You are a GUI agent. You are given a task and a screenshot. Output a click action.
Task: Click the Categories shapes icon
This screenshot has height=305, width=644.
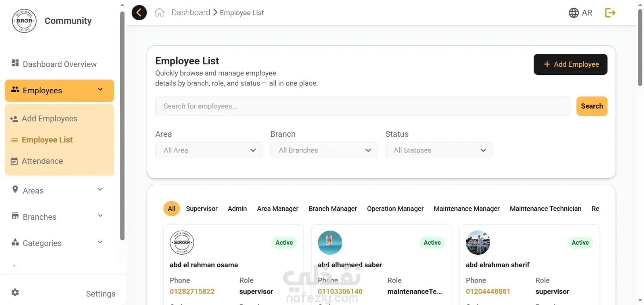click(x=15, y=242)
